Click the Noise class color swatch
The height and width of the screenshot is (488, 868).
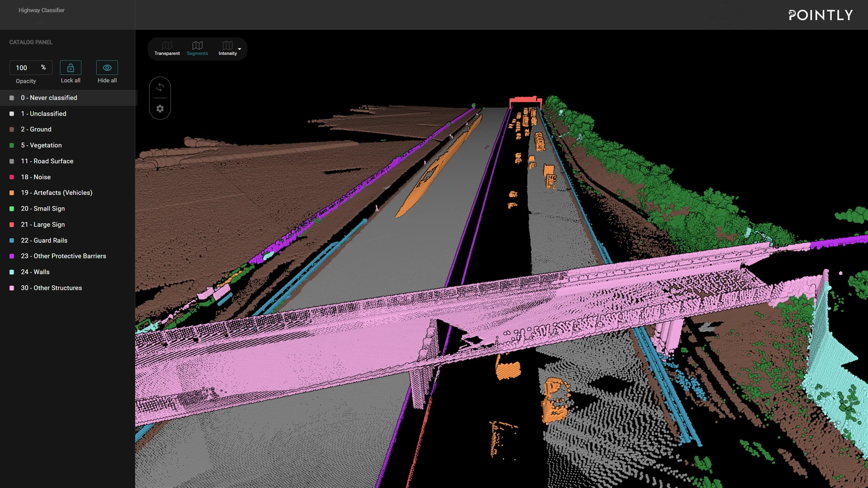[12, 177]
